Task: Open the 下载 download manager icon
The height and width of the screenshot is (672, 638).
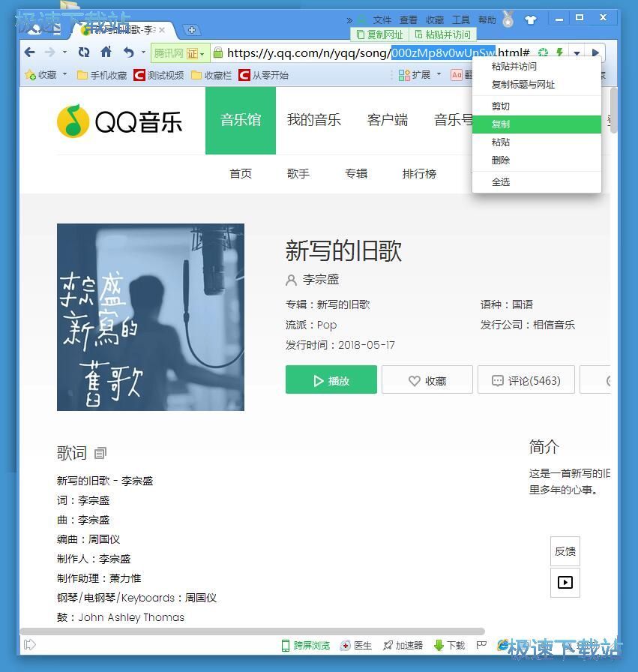Action: coord(441,644)
